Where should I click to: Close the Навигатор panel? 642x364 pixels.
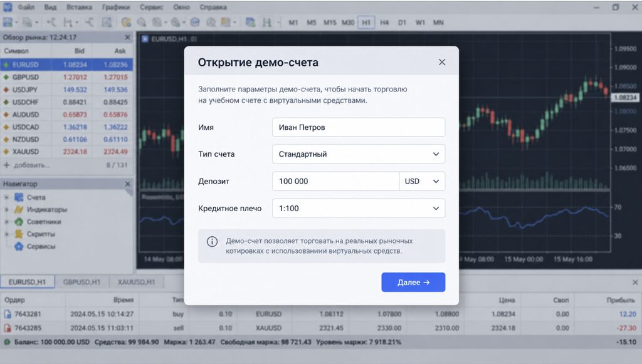tap(127, 184)
